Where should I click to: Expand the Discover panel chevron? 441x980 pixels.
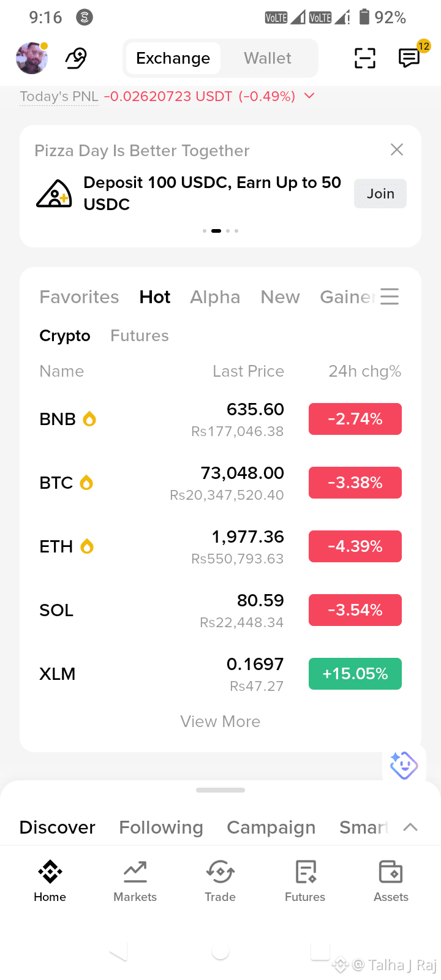coord(410,827)
